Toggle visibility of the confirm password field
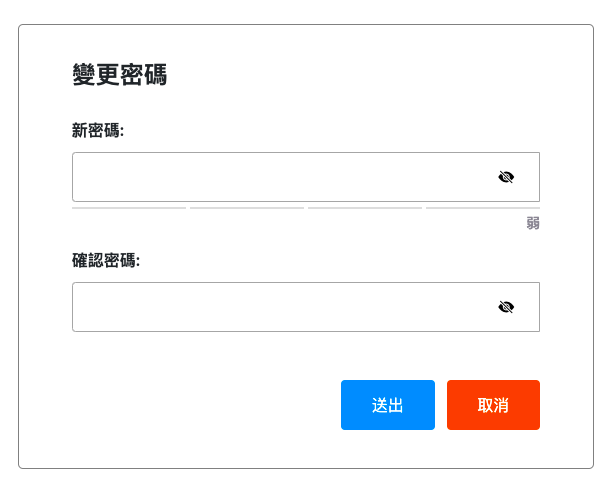The height and width of the screenshot is (485, 615). (x=506, y=307)
